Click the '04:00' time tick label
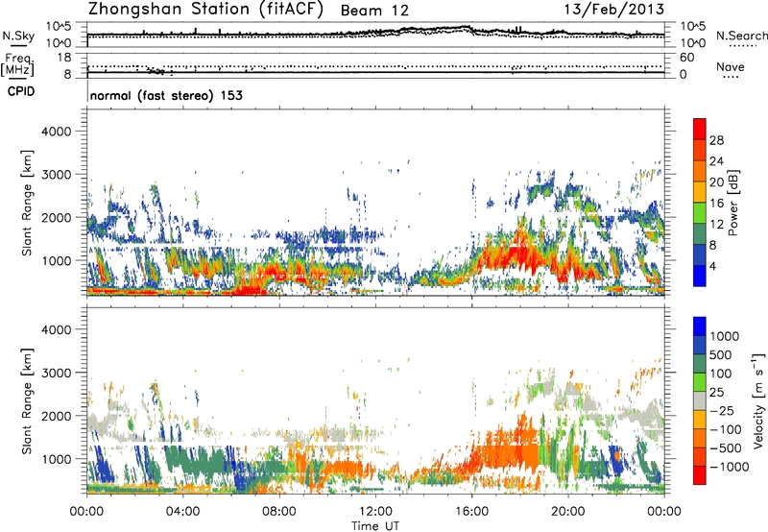This screenshot has height=532, width=768. coord(182,512)
